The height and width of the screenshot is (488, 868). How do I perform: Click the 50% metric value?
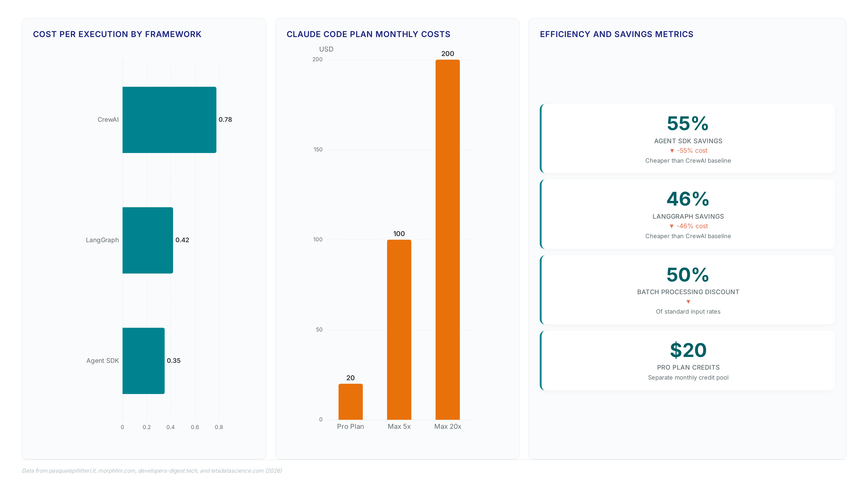coord(688,275)
